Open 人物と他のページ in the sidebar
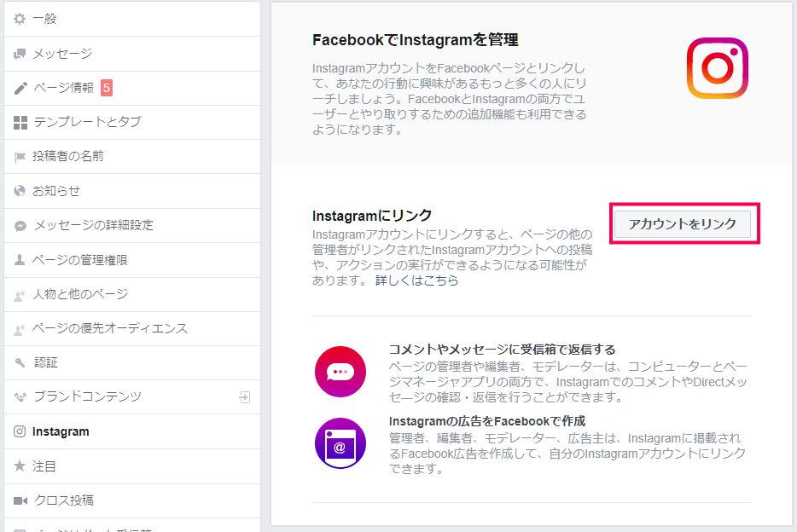797x532 pixels. click(x=80, y=294)
